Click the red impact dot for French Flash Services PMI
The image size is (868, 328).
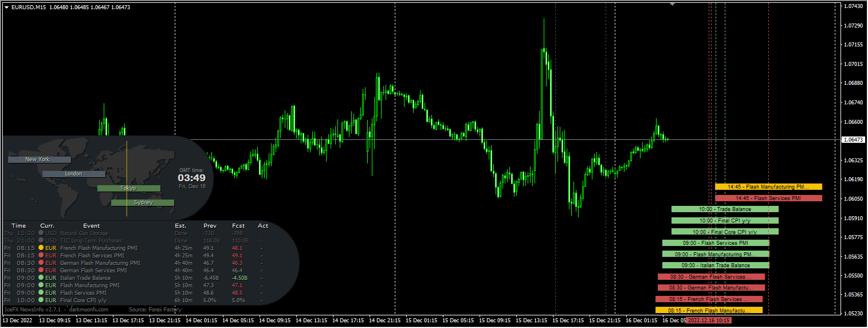tap(41, 256)
